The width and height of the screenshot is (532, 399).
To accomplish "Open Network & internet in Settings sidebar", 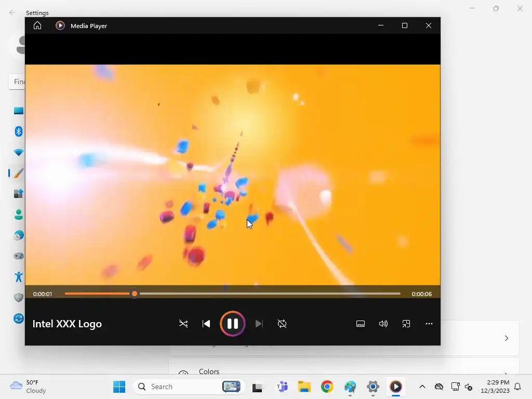I will point(18,152).
